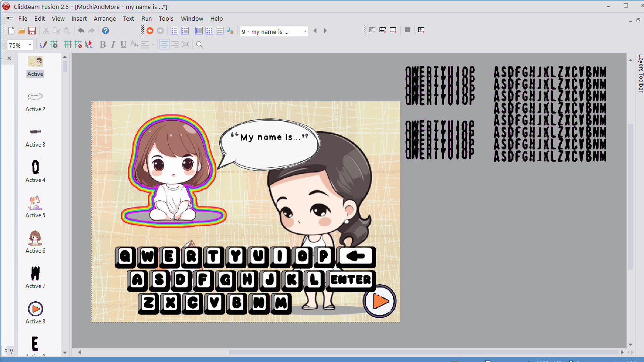Click the Build and Run icon

(421, 30)
